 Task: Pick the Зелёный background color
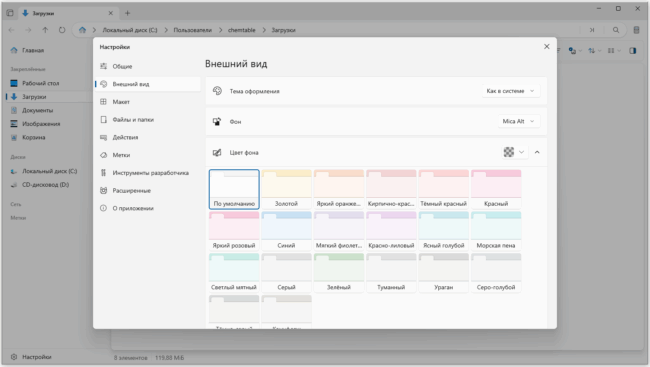click(339, 273)
